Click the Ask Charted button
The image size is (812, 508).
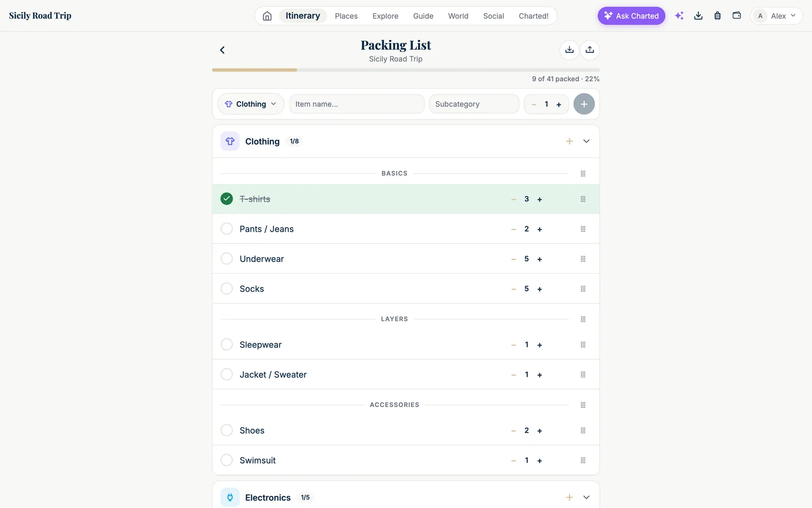(631, 16)
